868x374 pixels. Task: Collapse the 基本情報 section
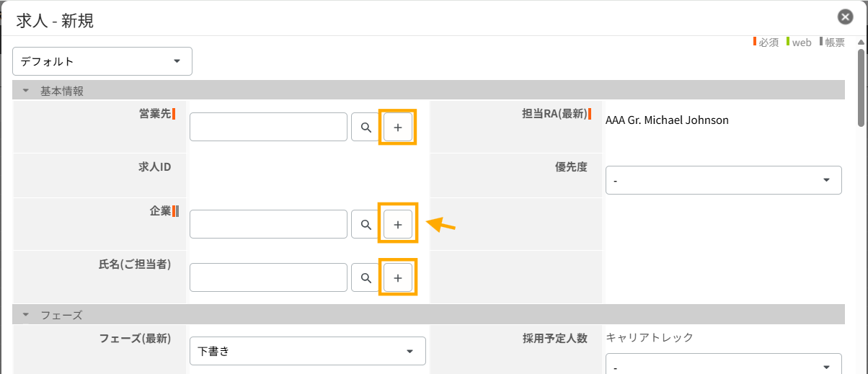[x=26, y=91]
